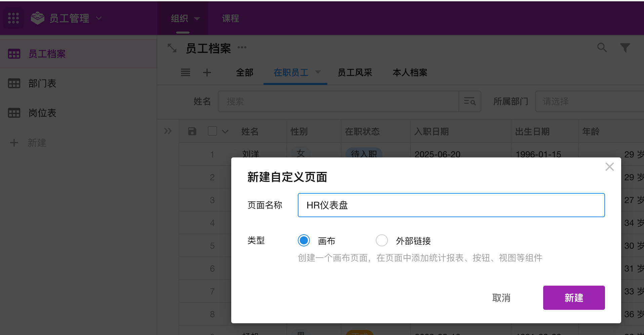644x335 pixels.
Task: Open the app launcher grid icon
Action: (x=13, y=18)
